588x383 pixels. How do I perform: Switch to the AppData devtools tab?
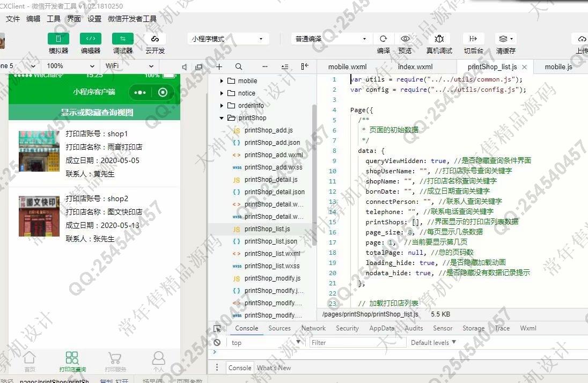(x=381, y=328)
